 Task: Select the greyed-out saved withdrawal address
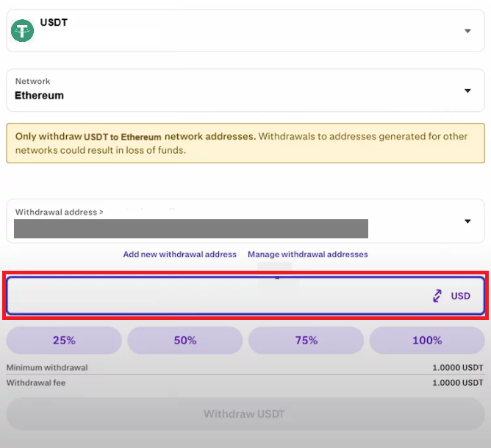coord(191,229)
